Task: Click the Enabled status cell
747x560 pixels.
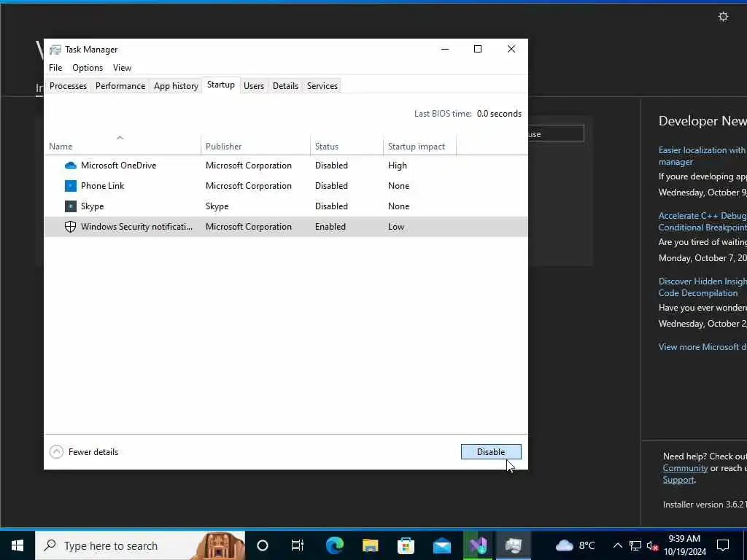Action: coord(330,227)
